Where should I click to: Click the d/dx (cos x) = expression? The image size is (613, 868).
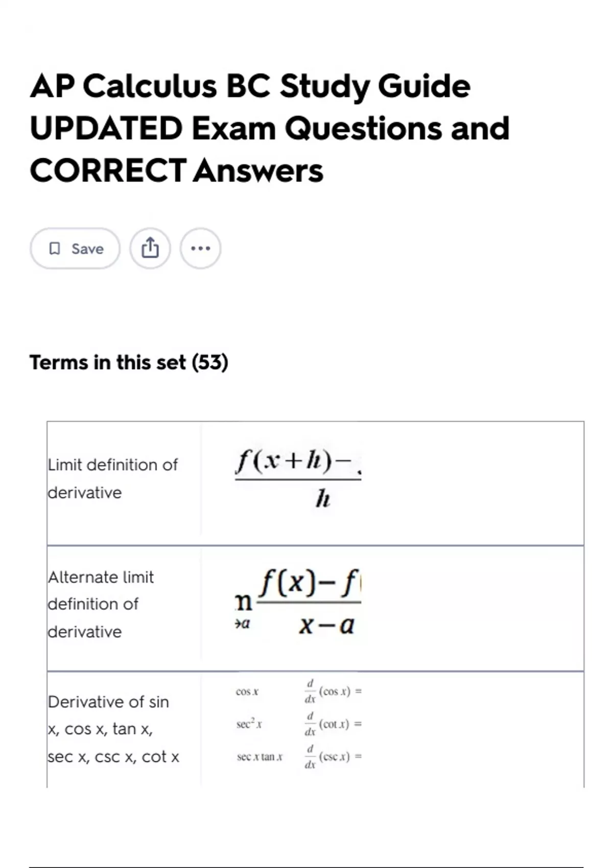pyautogui.click(x=333, y=691)
